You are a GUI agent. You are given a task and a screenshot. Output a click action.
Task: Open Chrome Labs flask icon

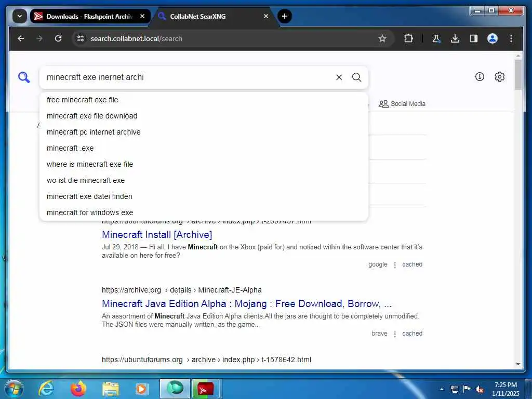(436, 38)
